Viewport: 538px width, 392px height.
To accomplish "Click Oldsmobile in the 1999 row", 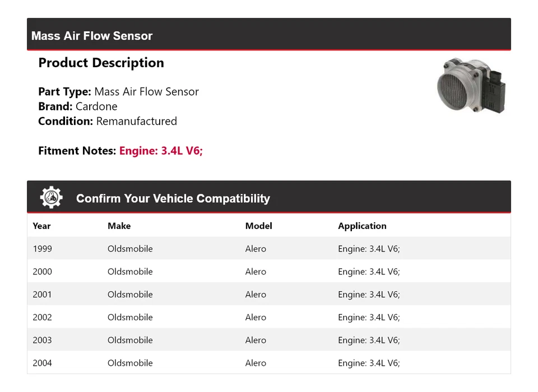I will (x=130, y=249).
